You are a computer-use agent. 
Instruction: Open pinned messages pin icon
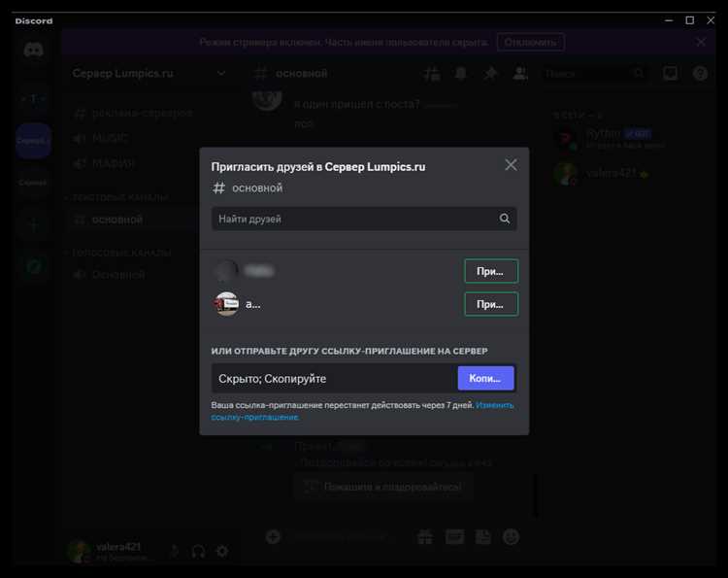490,74
